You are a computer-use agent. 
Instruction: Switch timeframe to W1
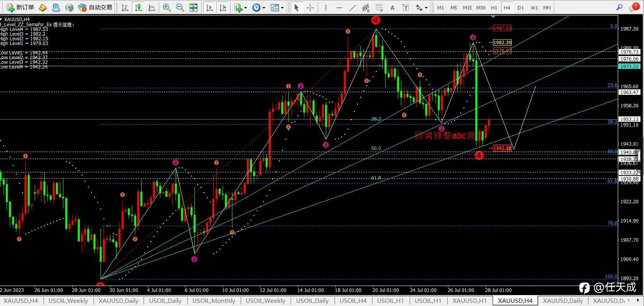point(534,7)
